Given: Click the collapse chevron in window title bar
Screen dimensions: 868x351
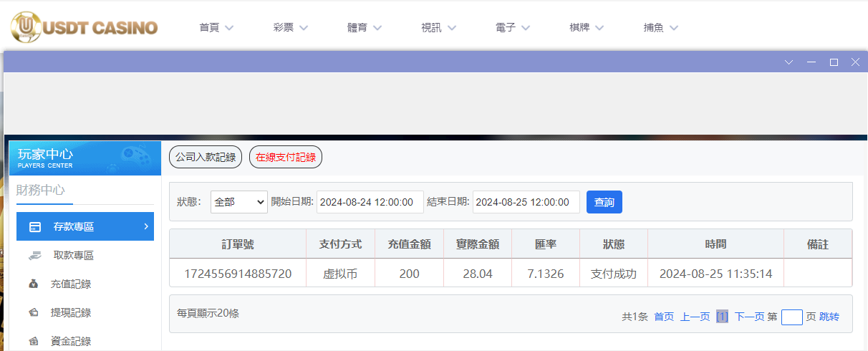Looking at the screenshot, I should [789, 62].
